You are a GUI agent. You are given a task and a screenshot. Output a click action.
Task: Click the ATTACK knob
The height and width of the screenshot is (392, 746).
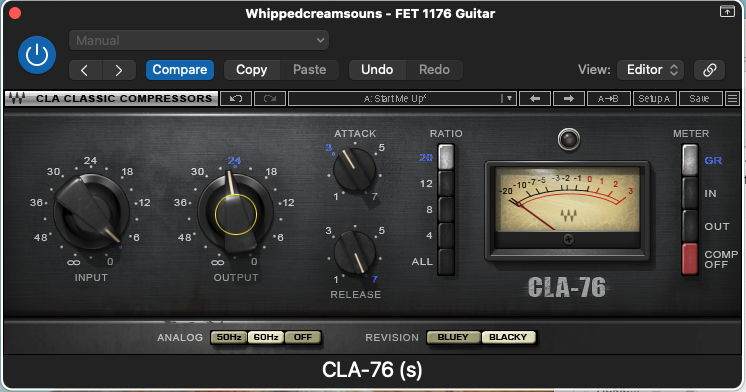(354, 169)
